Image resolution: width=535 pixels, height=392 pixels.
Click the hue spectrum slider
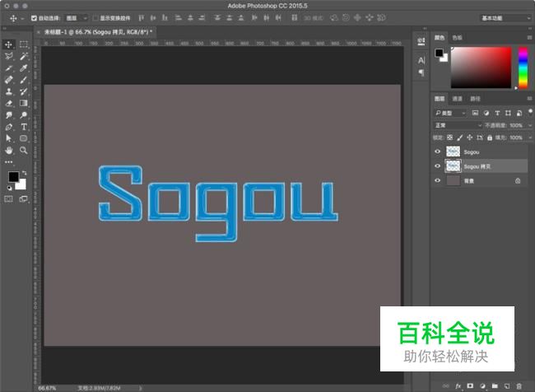[x=523, y=68]
